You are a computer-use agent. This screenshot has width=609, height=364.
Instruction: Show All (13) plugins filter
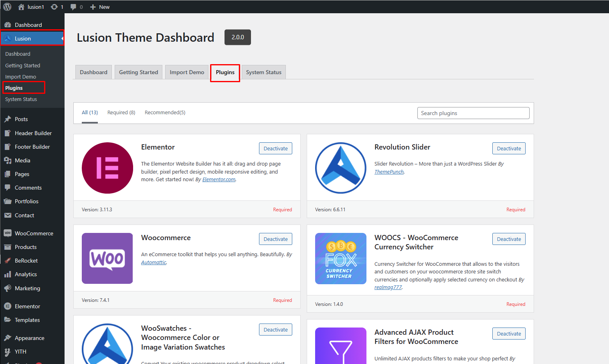[90, 113]
